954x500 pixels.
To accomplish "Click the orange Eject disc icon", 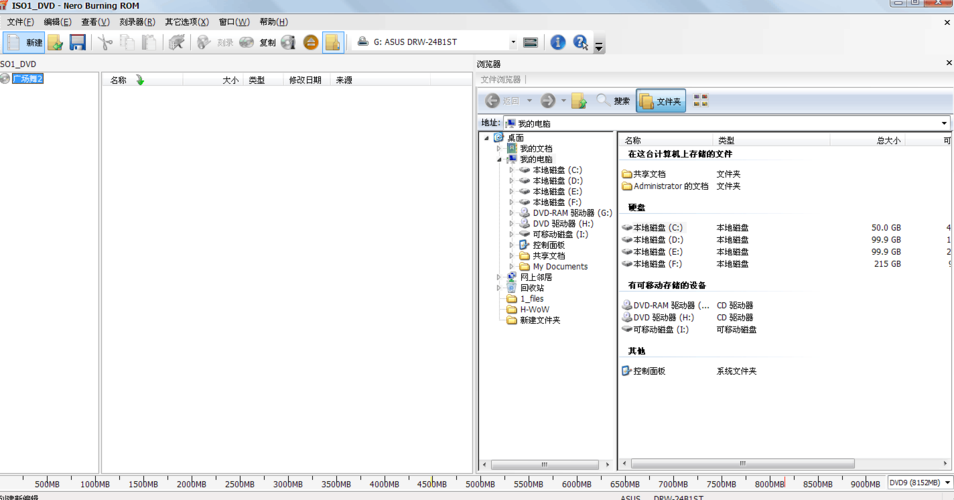I will point(310,42).
